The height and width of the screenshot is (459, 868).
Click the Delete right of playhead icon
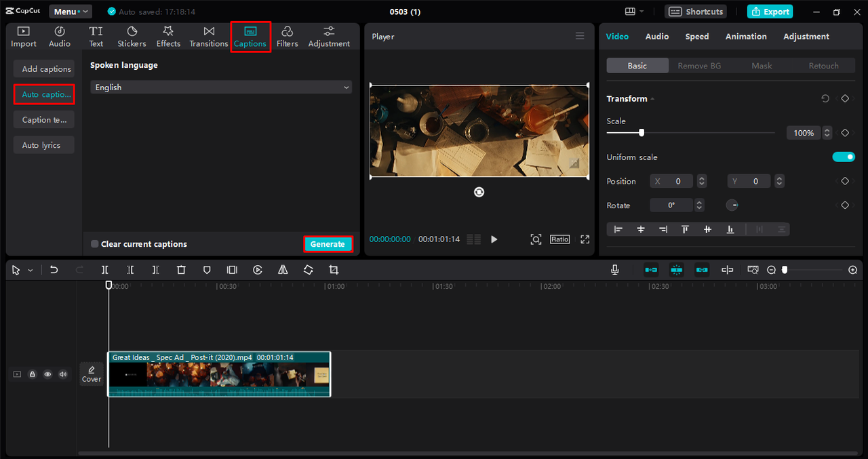[156, 270]
